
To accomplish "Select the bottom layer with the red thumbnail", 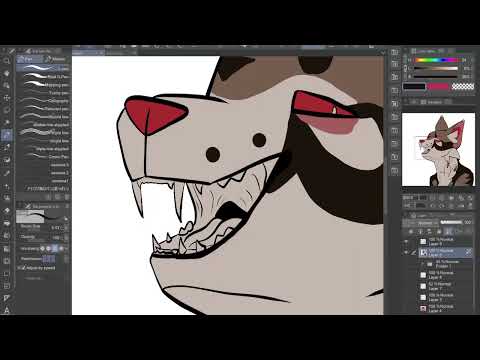I will [446, 308].
